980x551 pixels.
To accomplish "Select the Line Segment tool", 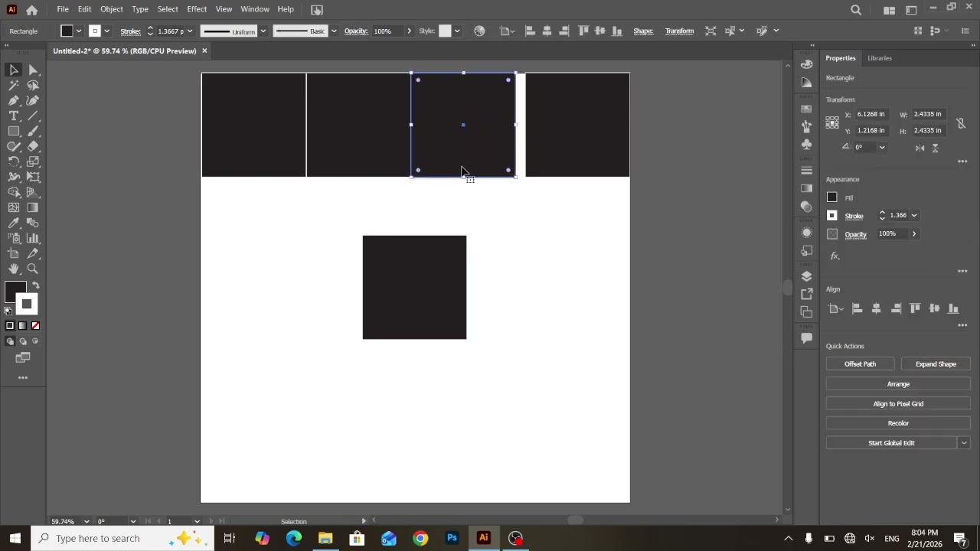I will tap(33, 116).
